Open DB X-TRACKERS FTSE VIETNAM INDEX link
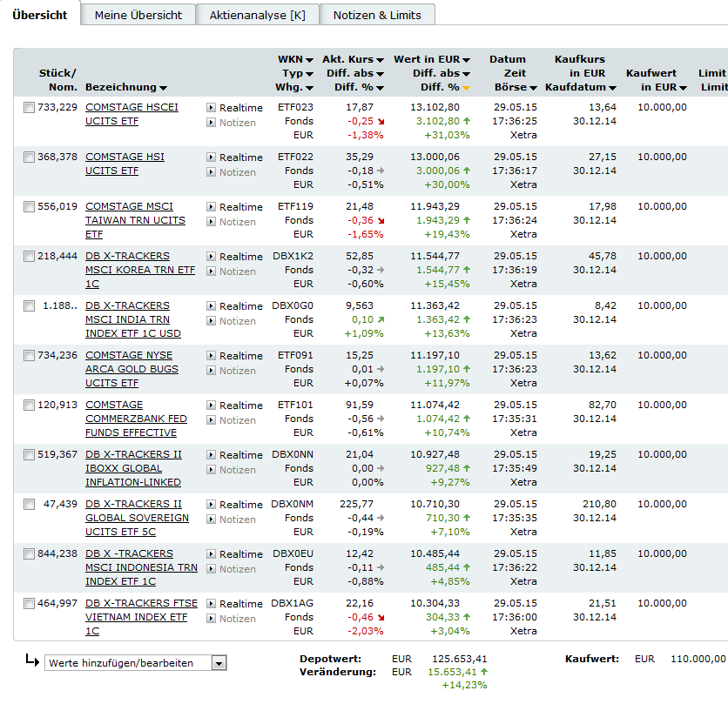 click(141, 617)
